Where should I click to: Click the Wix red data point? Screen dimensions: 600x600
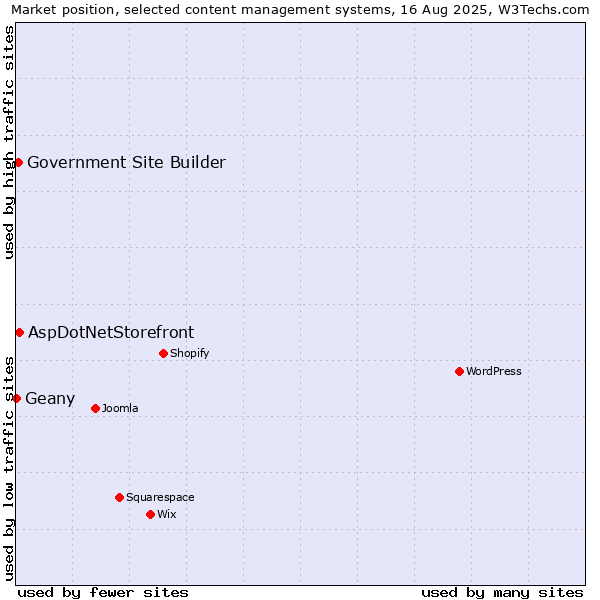point(150,515)
